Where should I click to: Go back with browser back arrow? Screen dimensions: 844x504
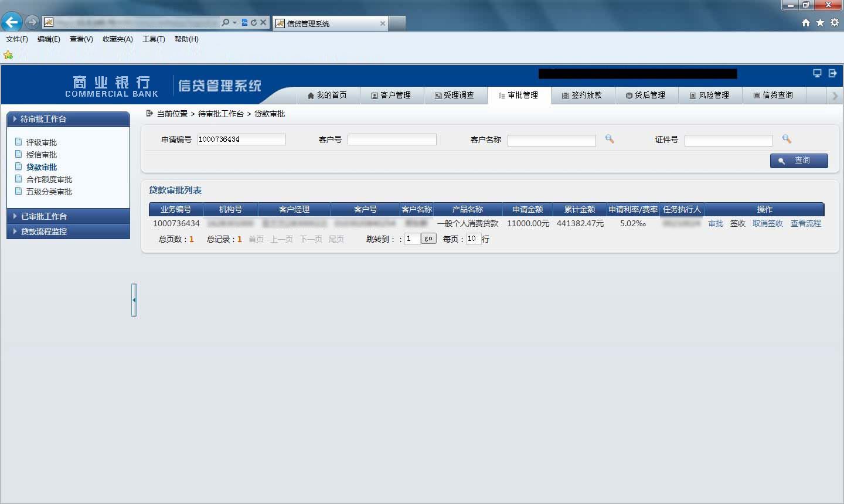pos(11,22)
